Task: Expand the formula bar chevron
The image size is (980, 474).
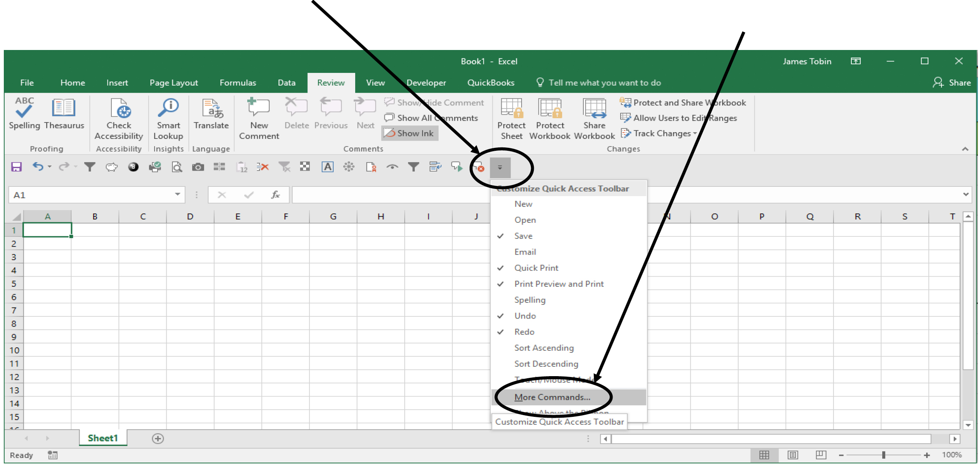Action: [x=966, y=194]
